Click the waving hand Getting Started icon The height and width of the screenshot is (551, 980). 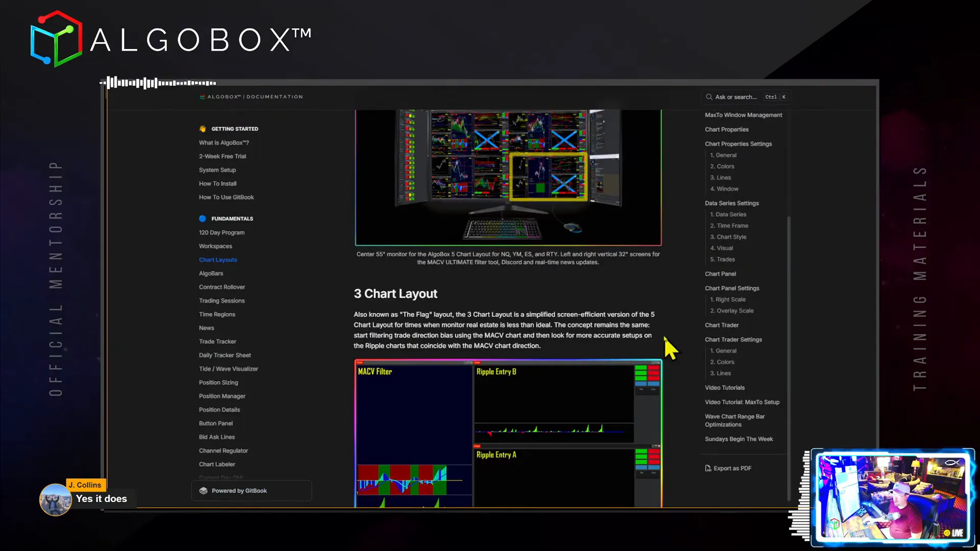click(203, 129)
